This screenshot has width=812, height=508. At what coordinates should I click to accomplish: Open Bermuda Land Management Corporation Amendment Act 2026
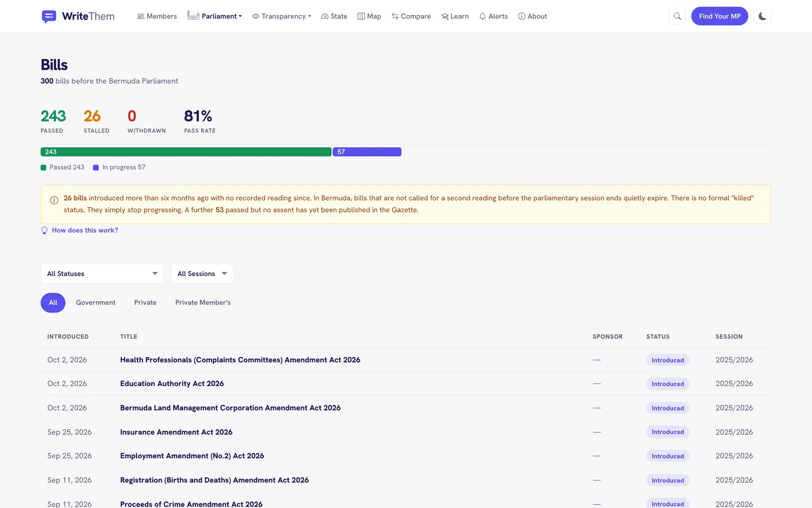pos(230,408)
